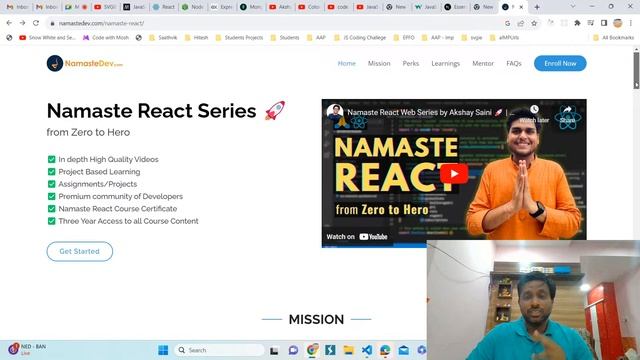Go to the Perks nav item
Viewport: 640px width, 360px height.
pos(411,63)
